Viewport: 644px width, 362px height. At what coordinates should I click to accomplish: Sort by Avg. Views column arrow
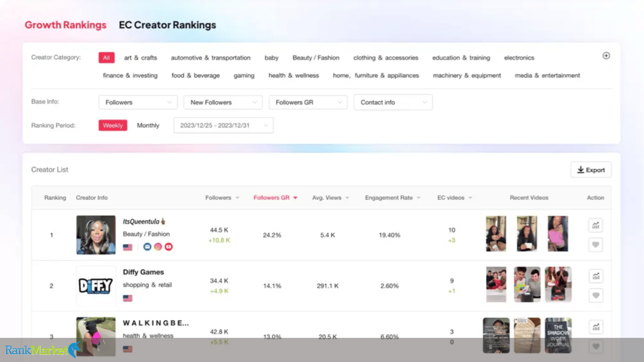[x=347, y=198]
